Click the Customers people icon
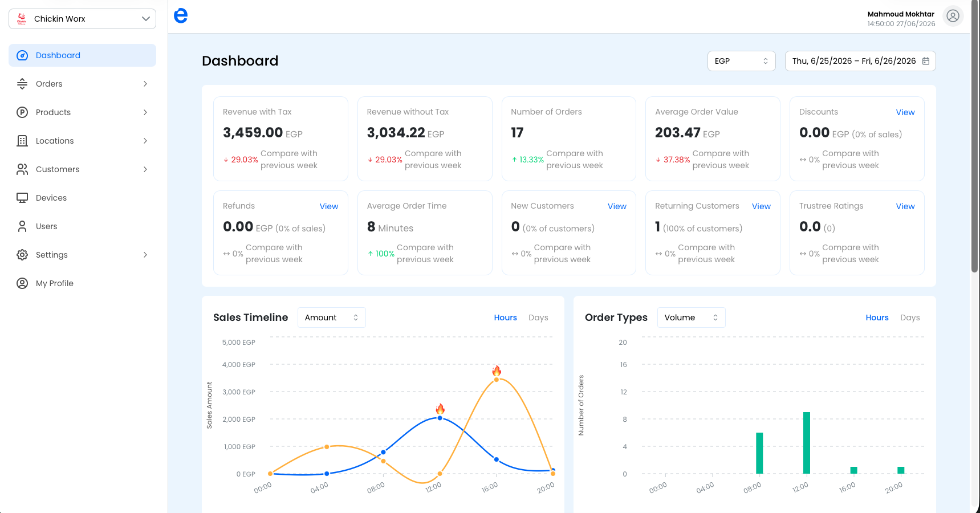The width and height of the screenshot is (980, 513). 22,169
